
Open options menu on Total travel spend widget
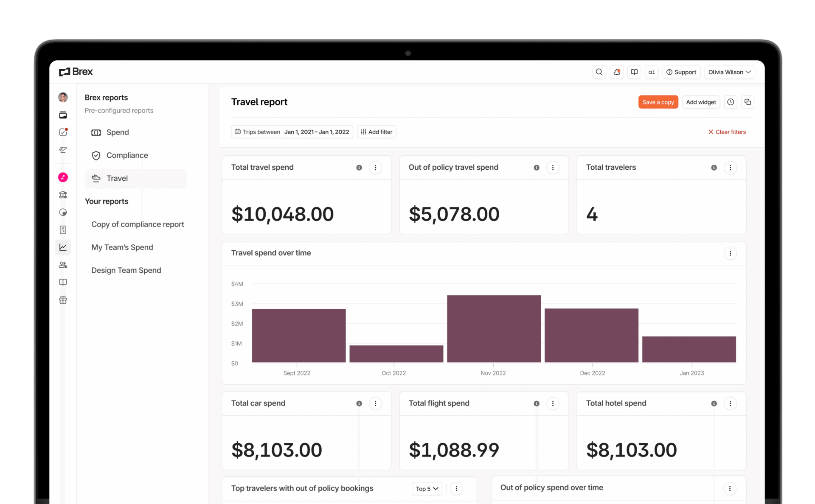(375, 168)
